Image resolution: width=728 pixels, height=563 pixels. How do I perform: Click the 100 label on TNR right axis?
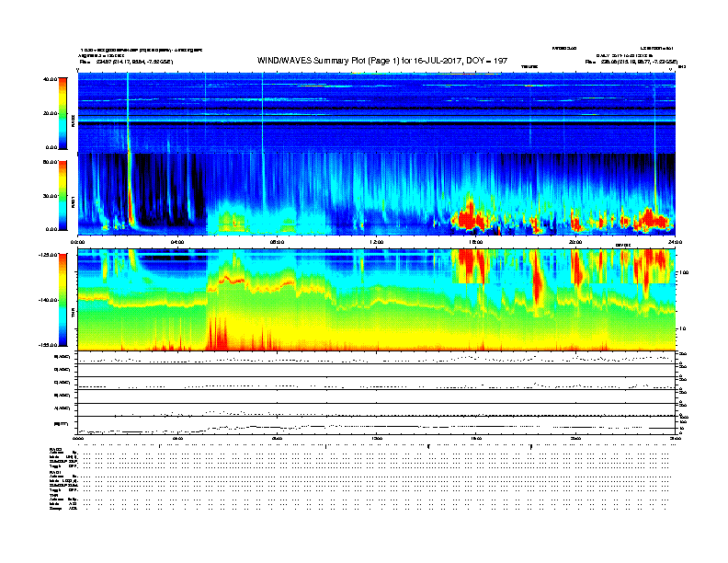click(x=684, y=272)
